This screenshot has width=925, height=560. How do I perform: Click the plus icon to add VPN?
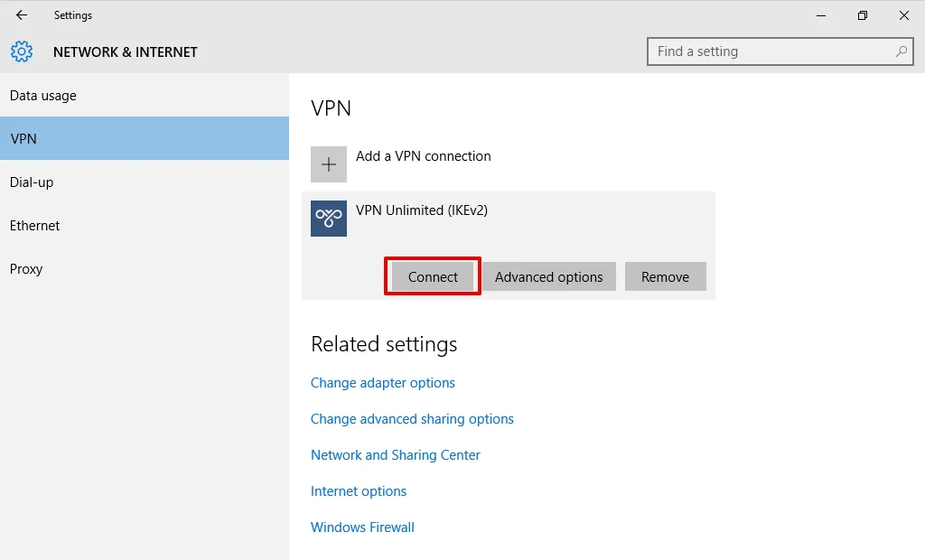[x=329, y=164]
